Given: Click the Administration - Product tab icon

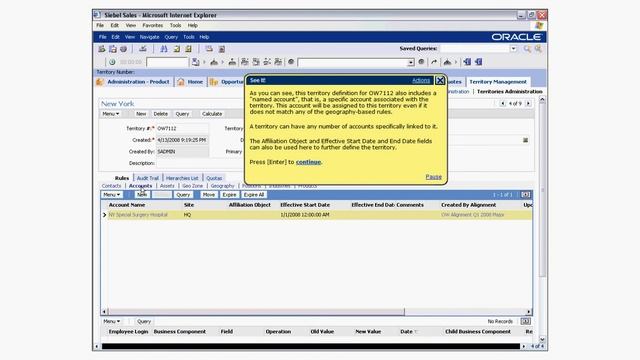Looking at the screenshot, I should tap(100, 82).
